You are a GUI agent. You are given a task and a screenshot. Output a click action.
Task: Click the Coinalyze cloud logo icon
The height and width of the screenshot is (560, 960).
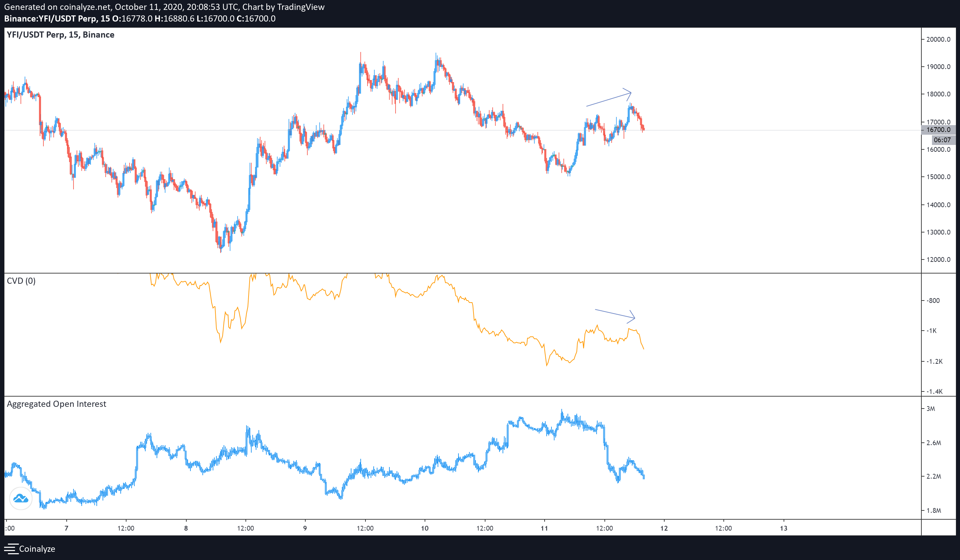click(x=21, y=498)
